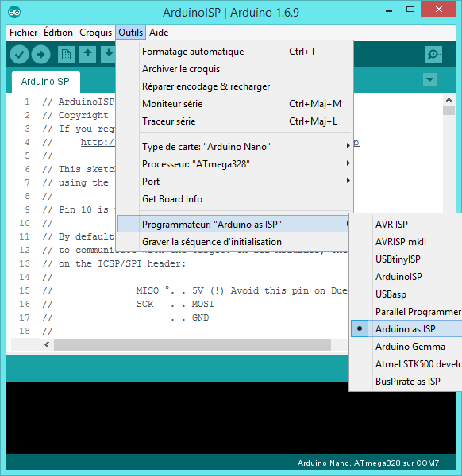The height and width of the screenshot is (476, 462).
Task: Open the Croquis menu
Action: (x=96, y=33)
